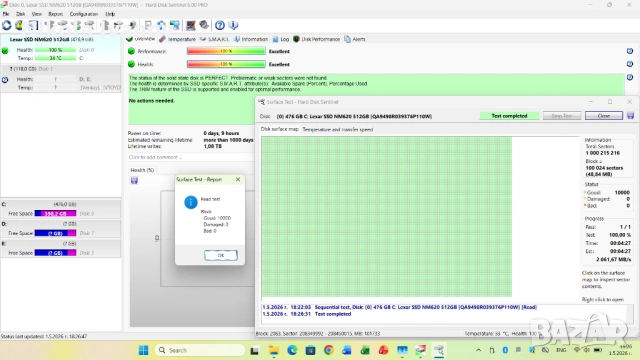Launch Microsoft Edge from the taskbar
640x360 pixels.
292,350
